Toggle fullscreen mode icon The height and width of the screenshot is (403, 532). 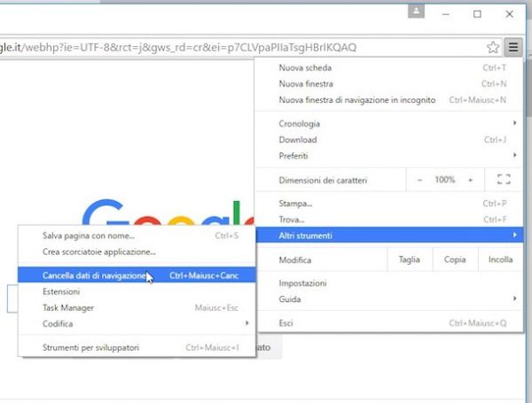pyautogui.click(x=505, y=180)
